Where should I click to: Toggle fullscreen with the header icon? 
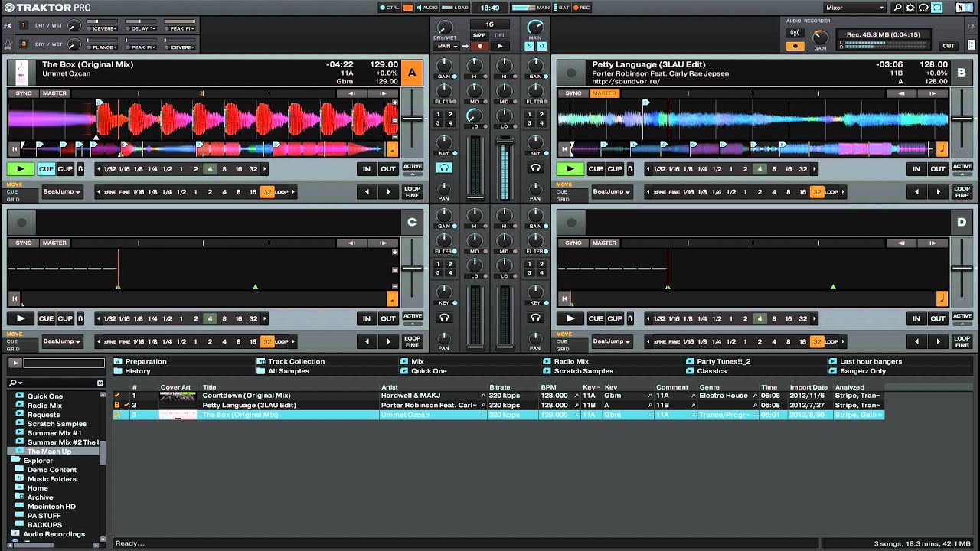[x=936, y=8]
